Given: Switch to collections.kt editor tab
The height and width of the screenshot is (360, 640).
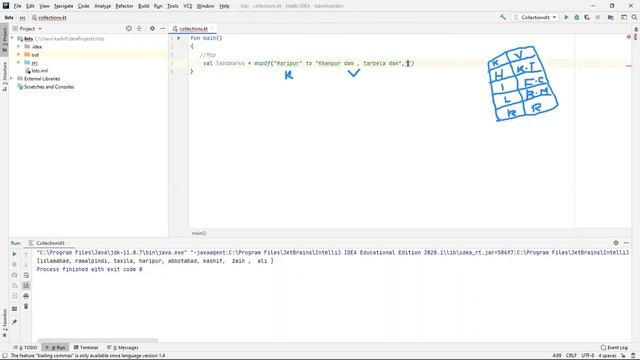Looking at the screenshot, I should [x=193, y=29].
